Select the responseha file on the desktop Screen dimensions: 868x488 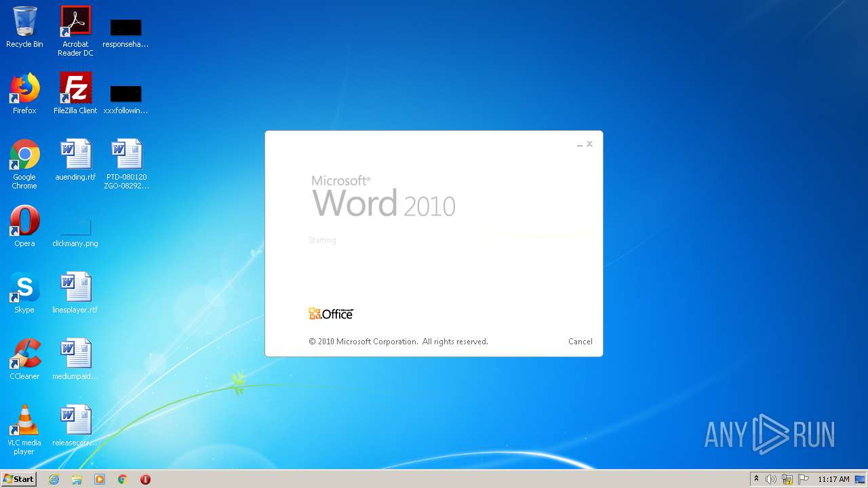pyautogui.click(x=126, y=33)
